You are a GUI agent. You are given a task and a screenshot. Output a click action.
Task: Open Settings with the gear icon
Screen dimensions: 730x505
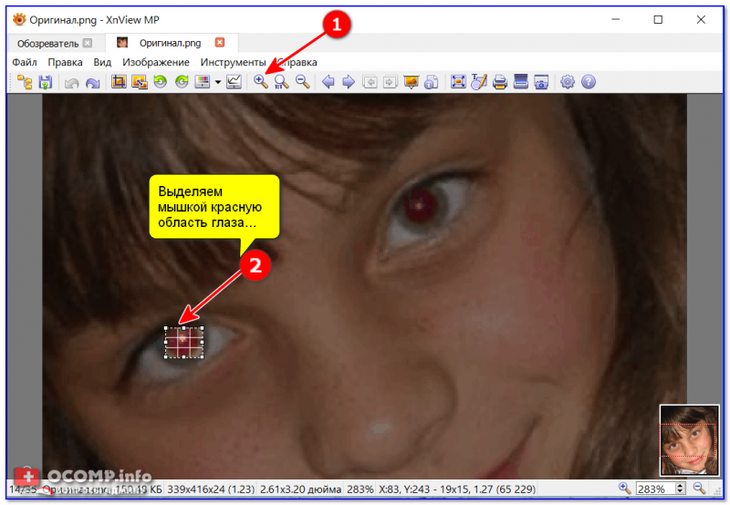coord(567,82)
